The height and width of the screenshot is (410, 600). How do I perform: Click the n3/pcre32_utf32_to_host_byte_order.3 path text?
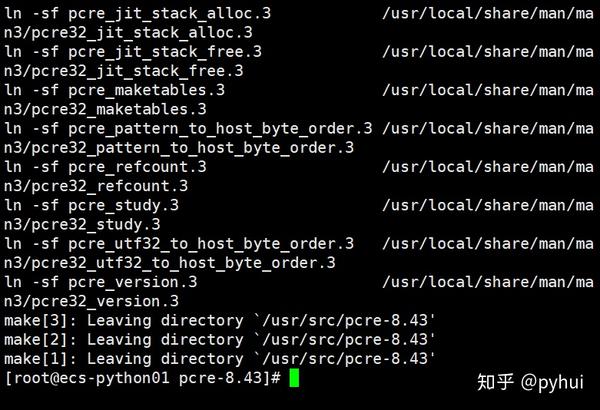click(x=170, y=263)
